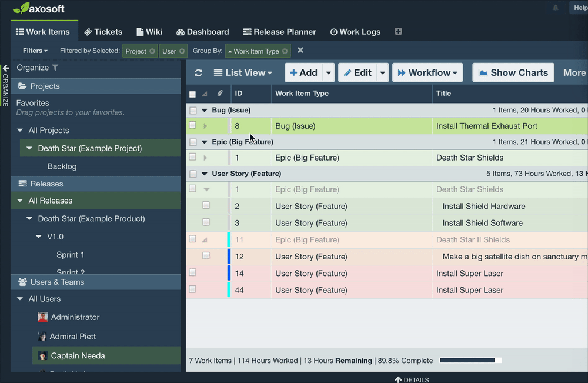Open notifications bell icon
The width and height of the screenshot is (588, 383).
[x=556, y=8]
